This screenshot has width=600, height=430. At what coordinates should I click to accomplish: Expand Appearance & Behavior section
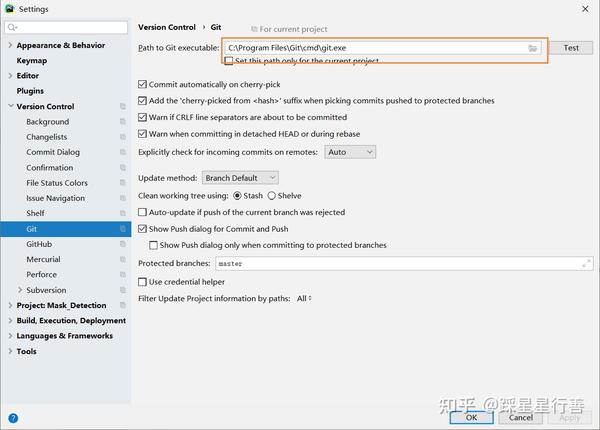coord(10,45)
